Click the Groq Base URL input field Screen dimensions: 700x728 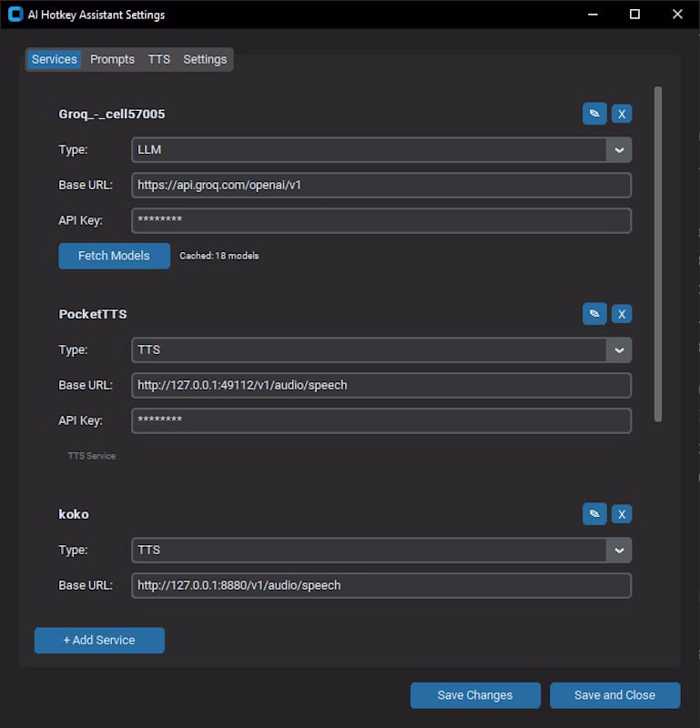coord(381,185)
